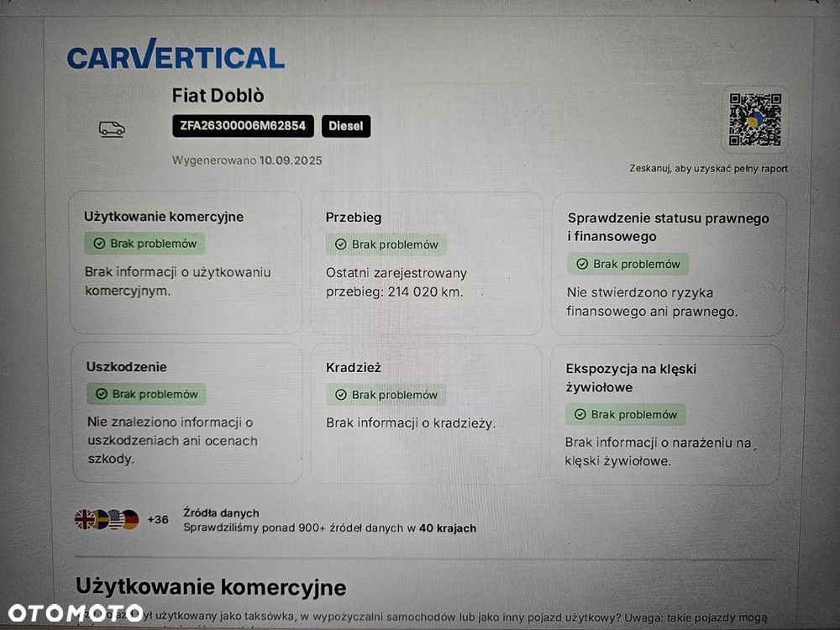Screen dimensions: 840x630
Task: Click 'Zeskanuj, aby uzyskać pełny raport' text
Action: [708, 168]
